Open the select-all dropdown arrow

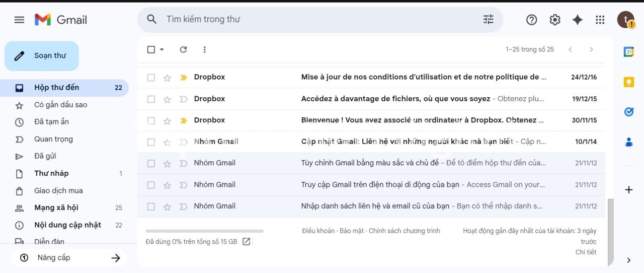(x=162, y=49)
